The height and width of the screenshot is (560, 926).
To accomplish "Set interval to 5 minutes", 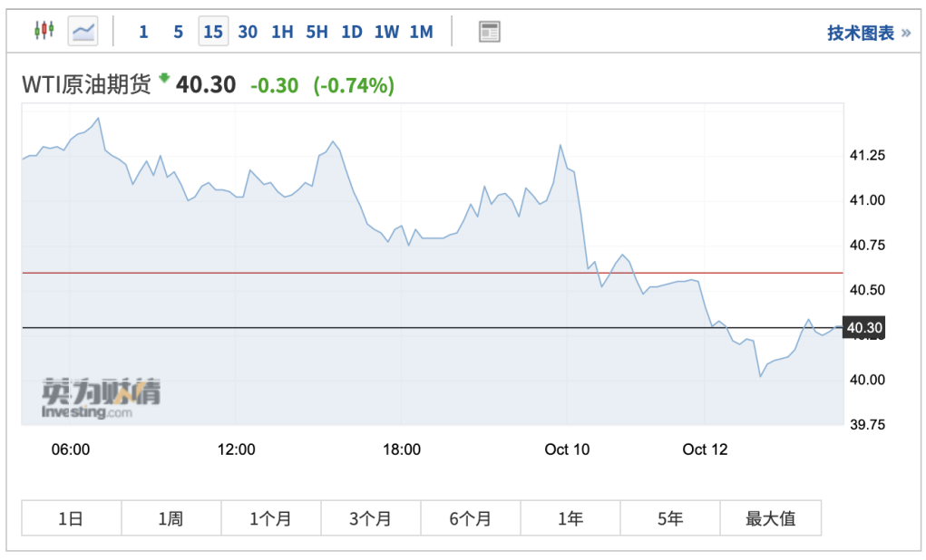I will [178, 32].
